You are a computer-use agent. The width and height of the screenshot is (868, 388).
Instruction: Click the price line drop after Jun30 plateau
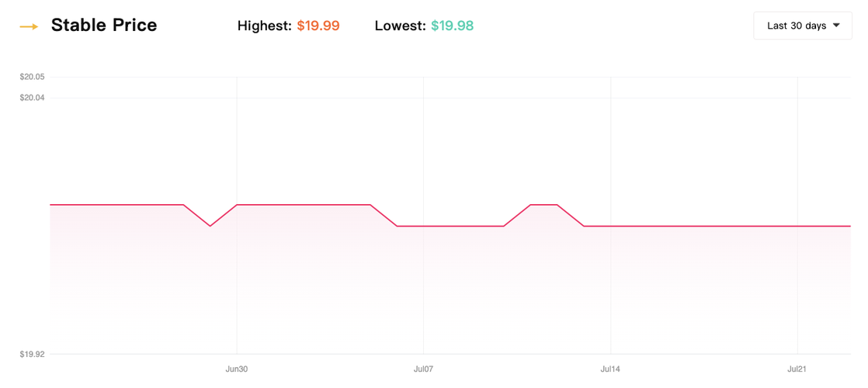(x=384, y=216)
